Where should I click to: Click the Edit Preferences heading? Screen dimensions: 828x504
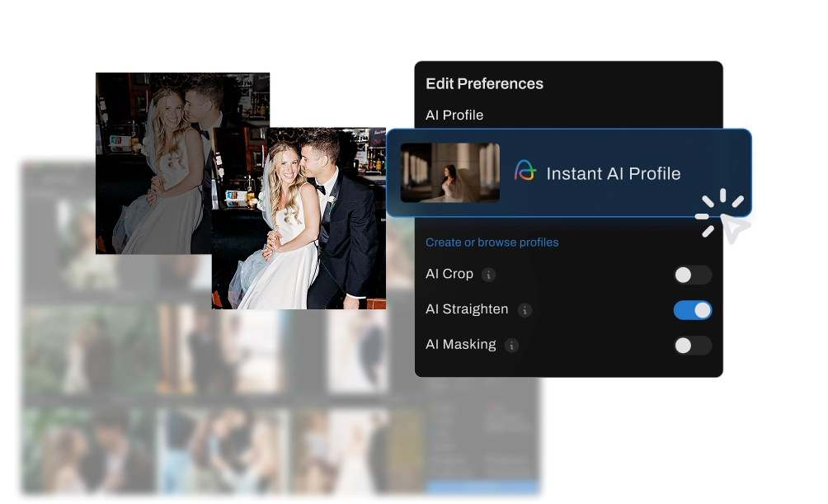(484, 83)
